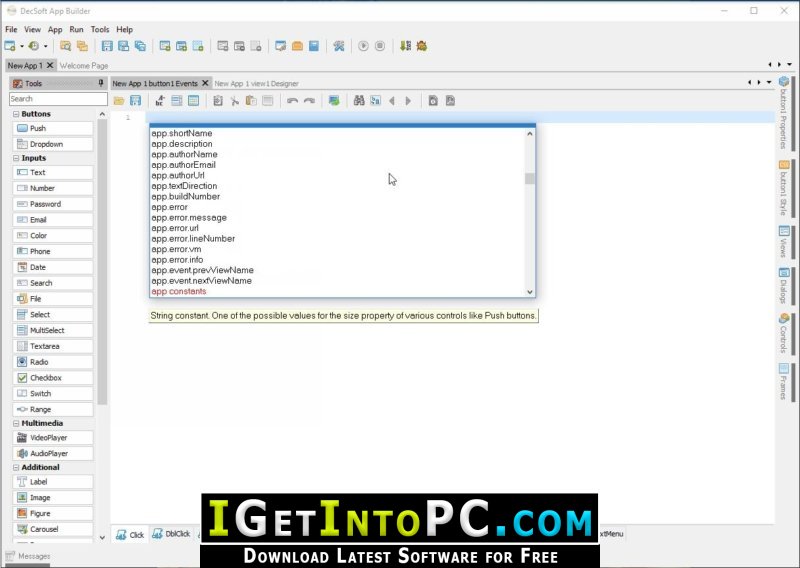Image resolution: width=800 pixels, height=568 pixels.
Task: Click the New App toolbar icon
Action: (10, 46)
